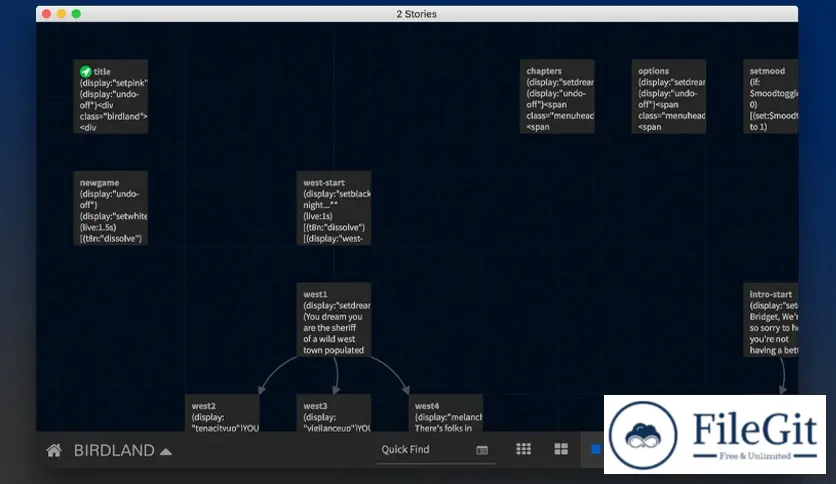The width and height of the screenshot is (836, 484).
Task: Select the west-start passage card
Action: 334,208
